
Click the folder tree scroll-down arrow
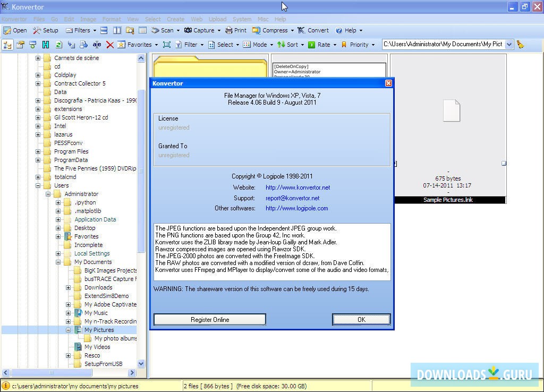coord(141,364)
